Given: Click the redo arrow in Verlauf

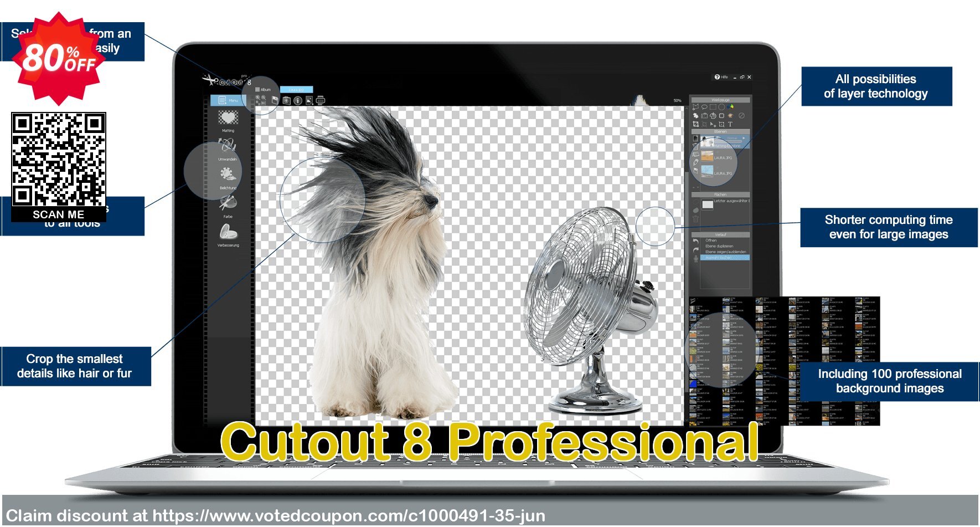Looking at the screenshot, I should pyautogui.click(x=696, y=250).
